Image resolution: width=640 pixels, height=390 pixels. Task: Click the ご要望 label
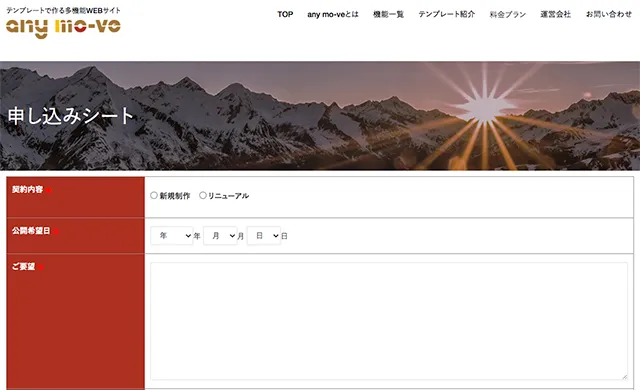coord(24,266)
